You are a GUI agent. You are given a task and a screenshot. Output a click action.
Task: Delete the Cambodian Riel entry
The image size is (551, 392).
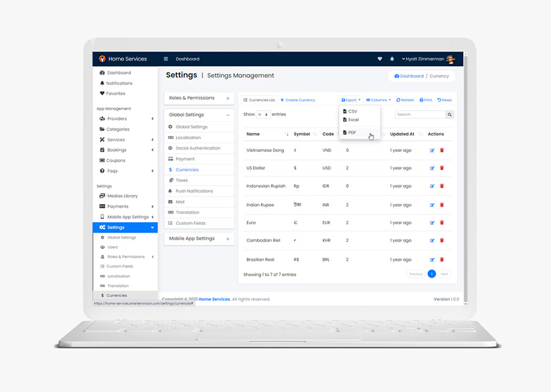(441, 241)
